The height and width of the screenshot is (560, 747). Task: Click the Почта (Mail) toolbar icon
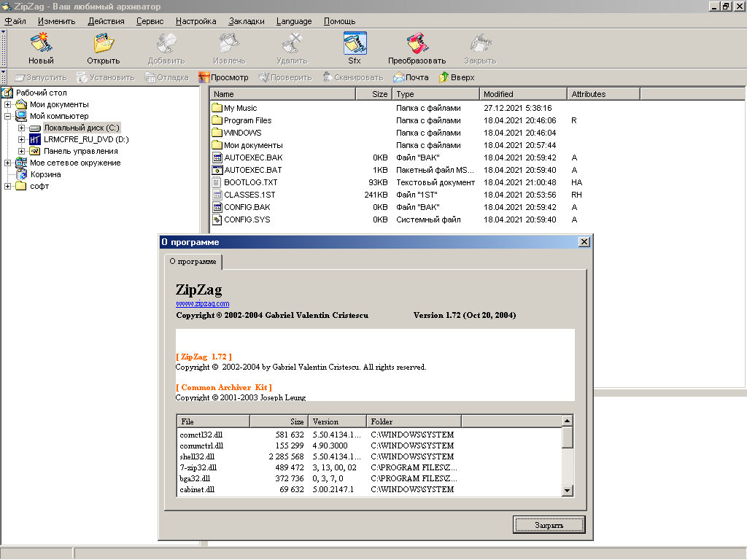(x=400, y=77)
